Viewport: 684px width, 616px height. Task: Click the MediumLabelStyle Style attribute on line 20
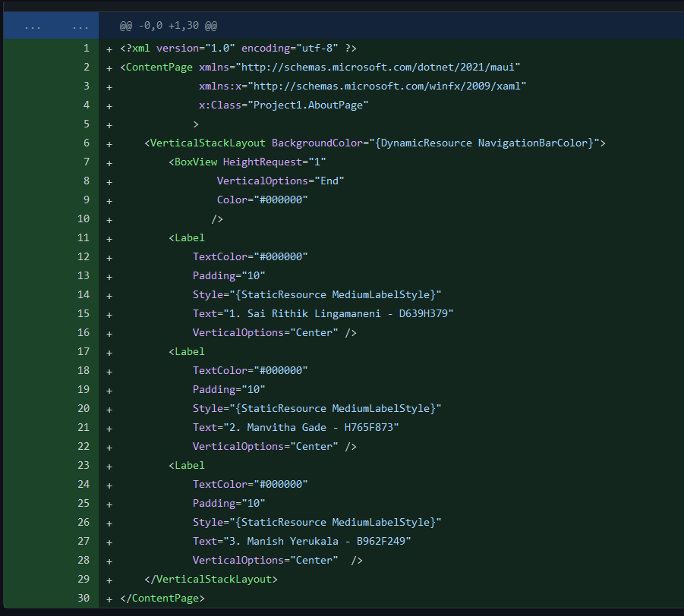point(317,408)
